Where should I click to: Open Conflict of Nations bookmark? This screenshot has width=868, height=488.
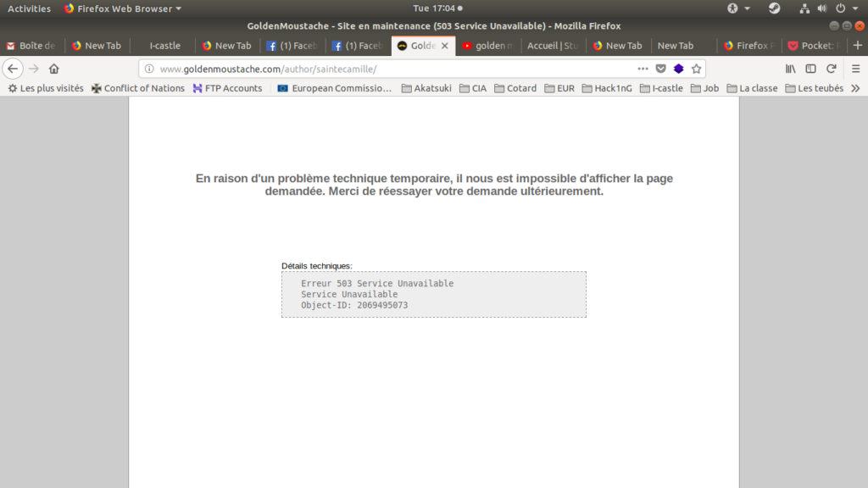click(x=138, y=88)
